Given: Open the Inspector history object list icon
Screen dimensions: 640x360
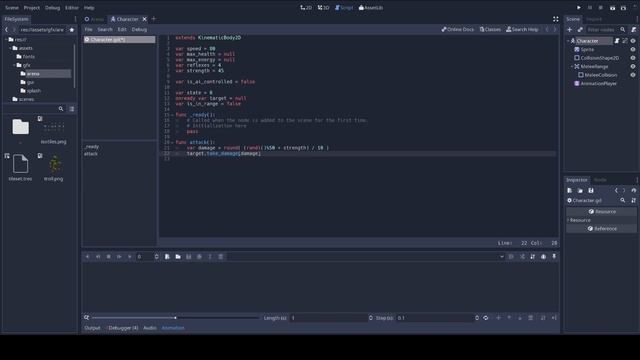Looking at the screenshot, I should pos(633,191).
